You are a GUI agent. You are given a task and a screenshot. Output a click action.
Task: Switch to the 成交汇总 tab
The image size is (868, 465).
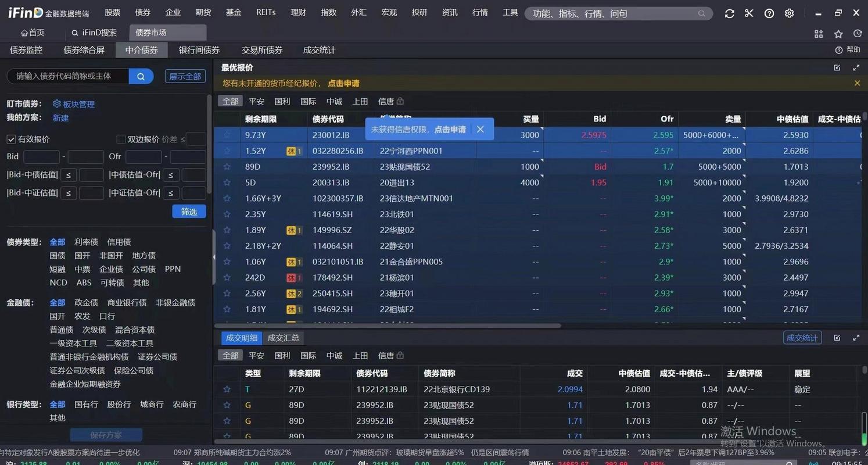tap(283, 338)
